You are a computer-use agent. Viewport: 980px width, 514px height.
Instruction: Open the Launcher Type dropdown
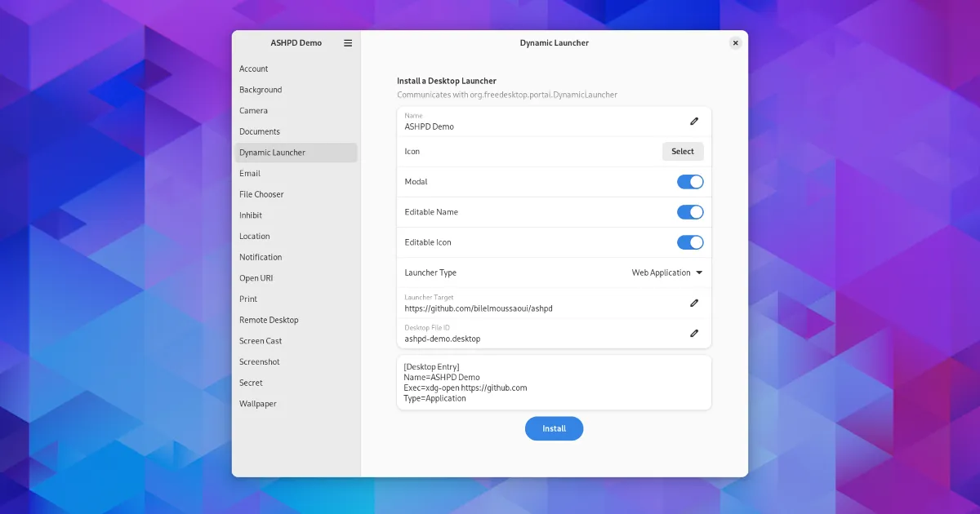pyautogui.click(x=666, y=273)
